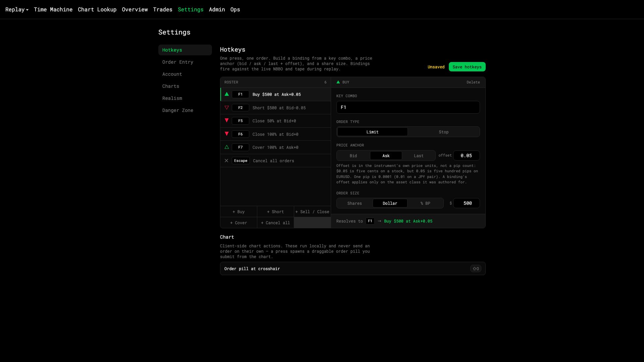The height and width of the screenshot is (362, 644).
Task: Switch to Charts settings
Action: tap(185, 86)
